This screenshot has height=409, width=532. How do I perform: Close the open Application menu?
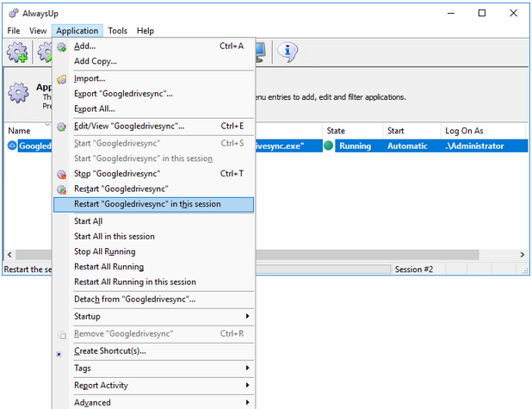click(77, 31)
